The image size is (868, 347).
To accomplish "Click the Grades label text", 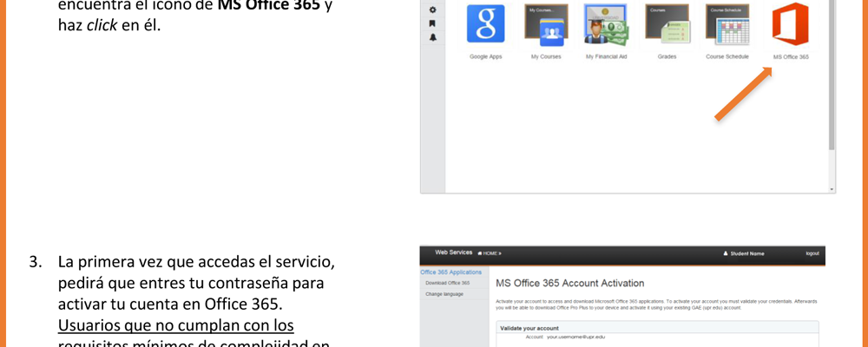I will [x=667, y=57].
